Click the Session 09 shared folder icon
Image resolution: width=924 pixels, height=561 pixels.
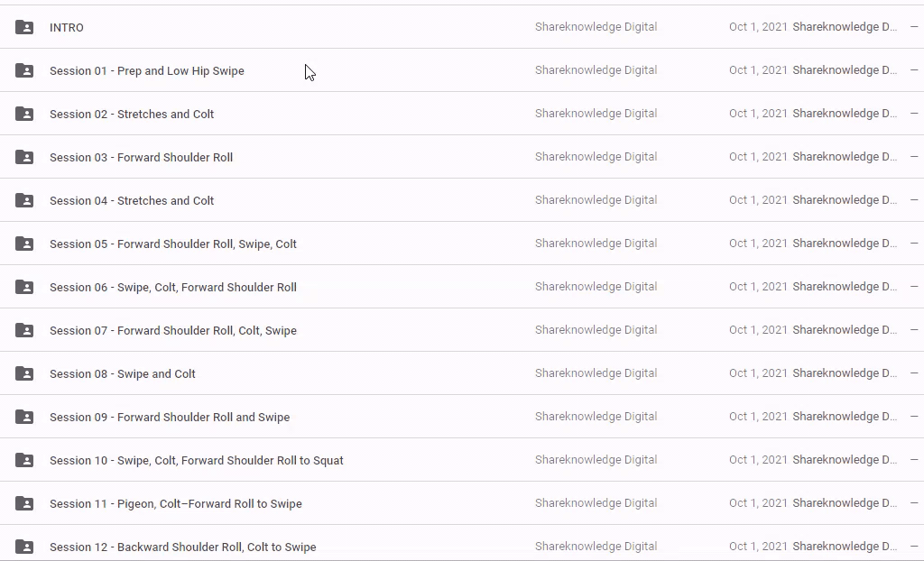point(24,418)
